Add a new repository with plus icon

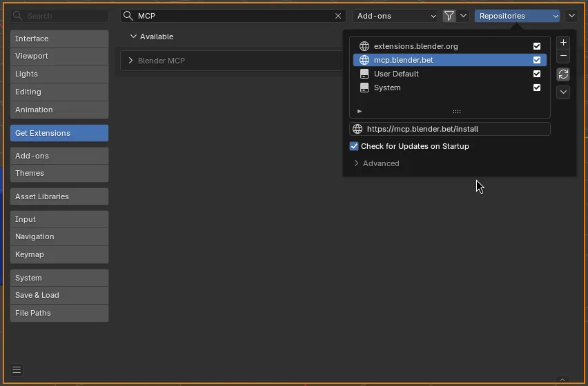[563, 42]
